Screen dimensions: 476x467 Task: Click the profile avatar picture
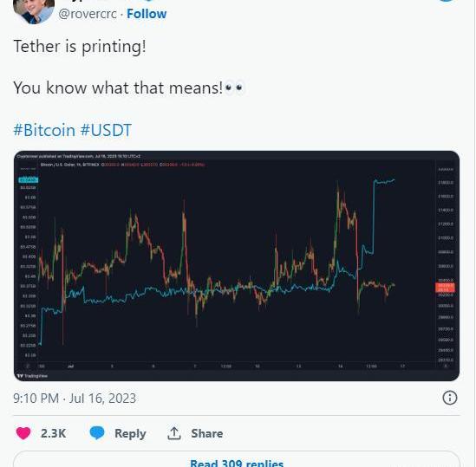pyautogui.click(x=34, y=11)
